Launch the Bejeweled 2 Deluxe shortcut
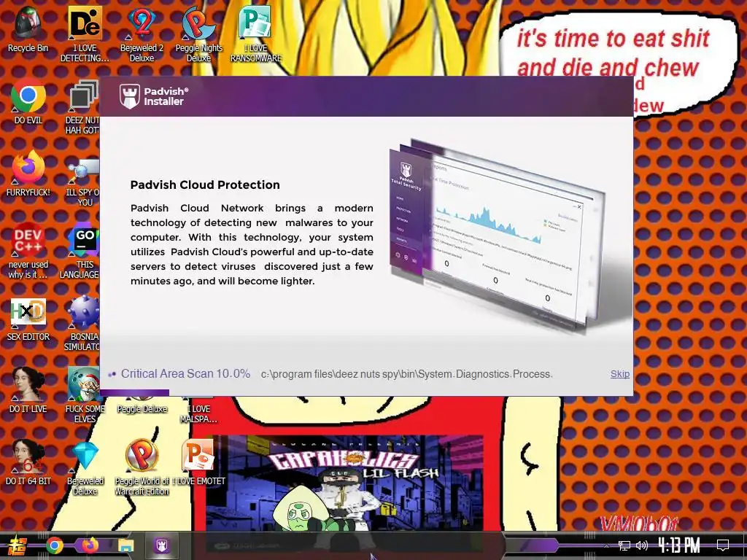747x560 pixels. 142,34
